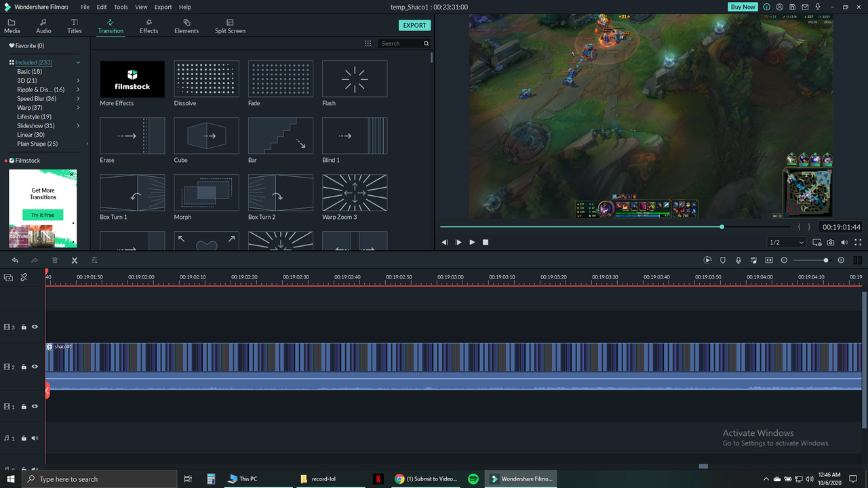Image resolution: width=868 pixels, height=488 pixels.
Task: Click the green EXPORT button
Action: (414, 25)
